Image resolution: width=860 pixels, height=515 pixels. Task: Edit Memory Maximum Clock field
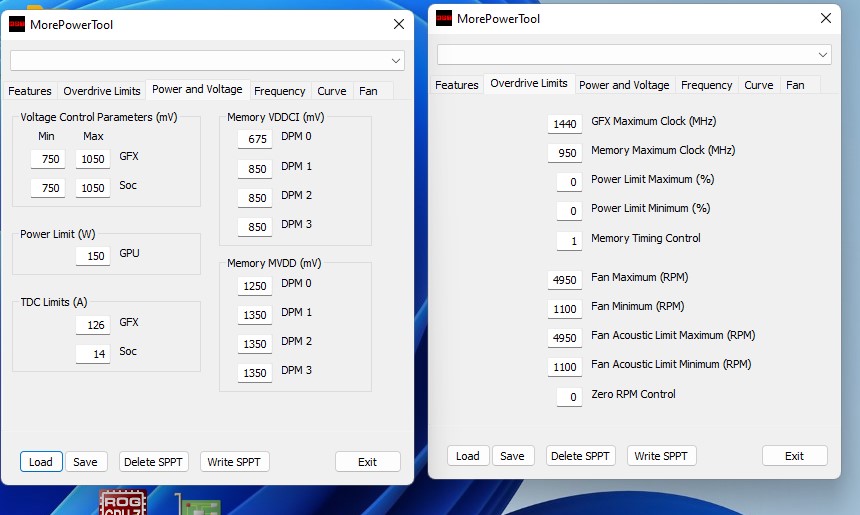(x=564, y=153)
